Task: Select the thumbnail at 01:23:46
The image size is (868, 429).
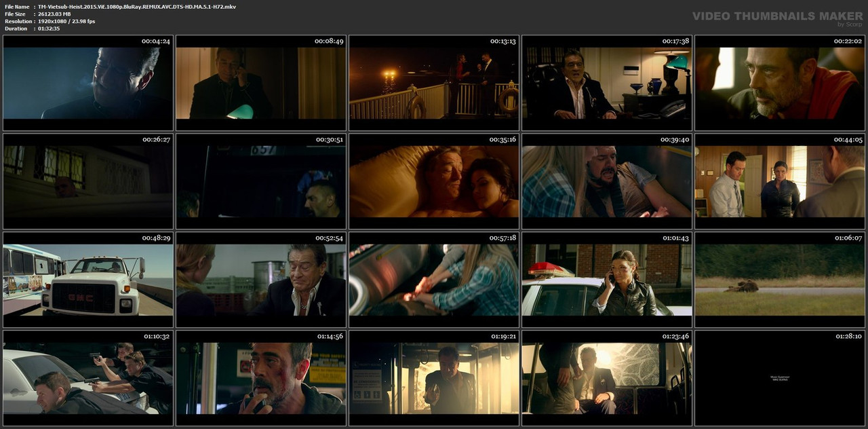Action: coord(607,378)
